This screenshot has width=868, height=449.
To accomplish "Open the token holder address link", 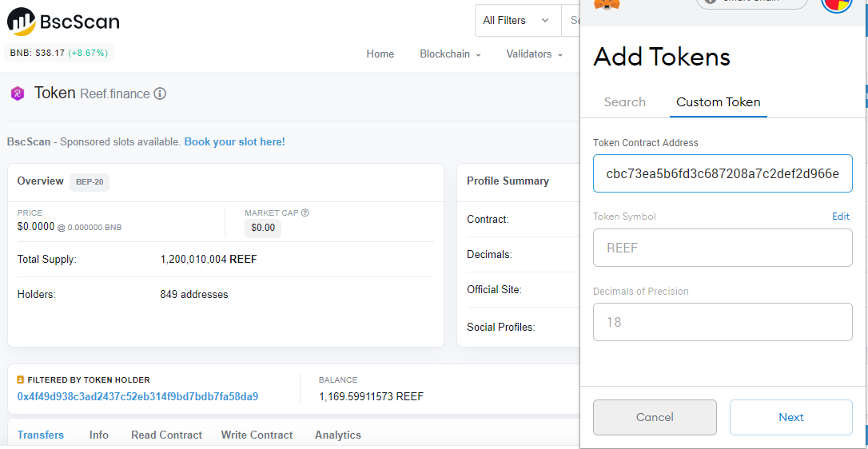I will pyautogui.click(x=137, y=396).
